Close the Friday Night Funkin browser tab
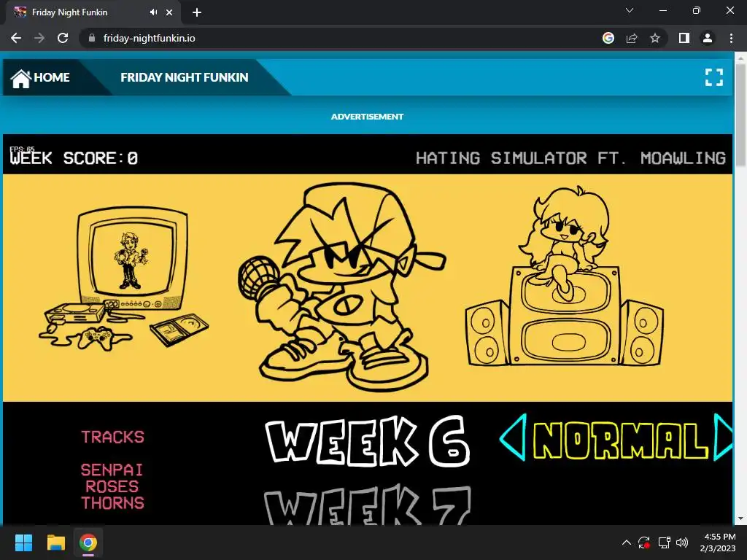Viewport: 747px width, 560px height. [x=169, y=12]
